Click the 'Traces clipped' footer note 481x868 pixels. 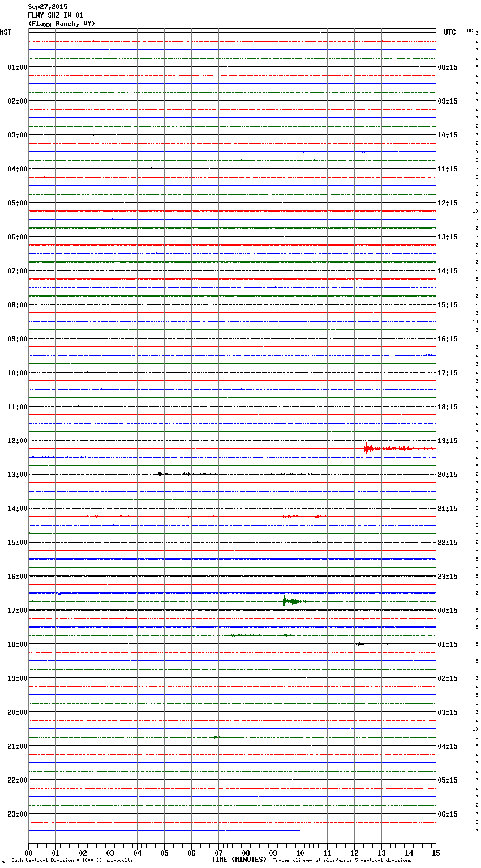342,860
